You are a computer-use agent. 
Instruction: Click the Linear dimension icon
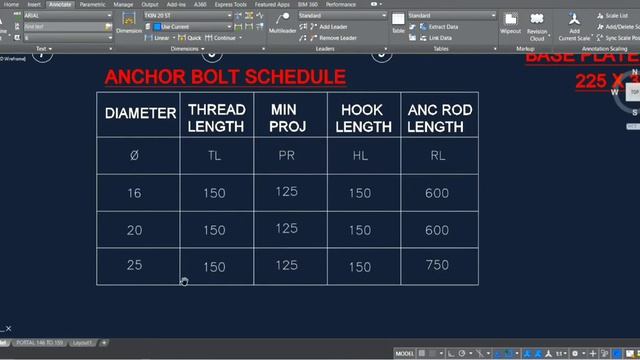pos(148,38)
